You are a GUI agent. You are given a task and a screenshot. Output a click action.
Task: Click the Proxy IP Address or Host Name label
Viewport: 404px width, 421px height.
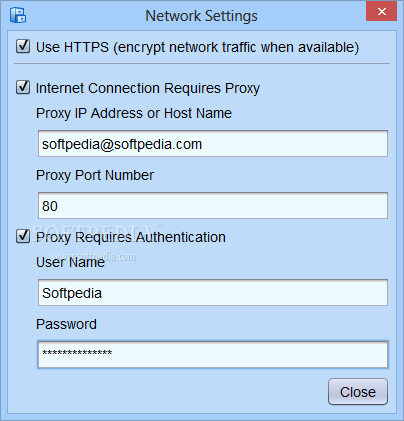pyautogui.click(x=134, y=113)
